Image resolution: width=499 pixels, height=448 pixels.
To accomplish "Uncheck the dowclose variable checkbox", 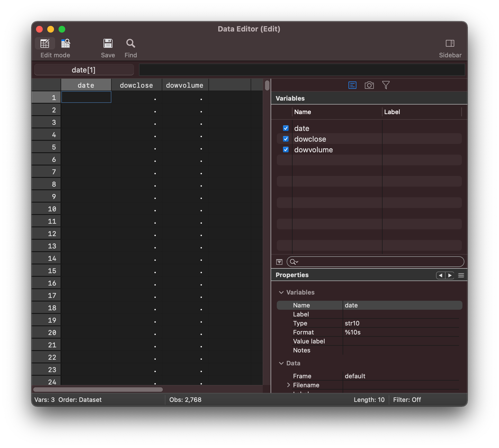I will (286, 139).
